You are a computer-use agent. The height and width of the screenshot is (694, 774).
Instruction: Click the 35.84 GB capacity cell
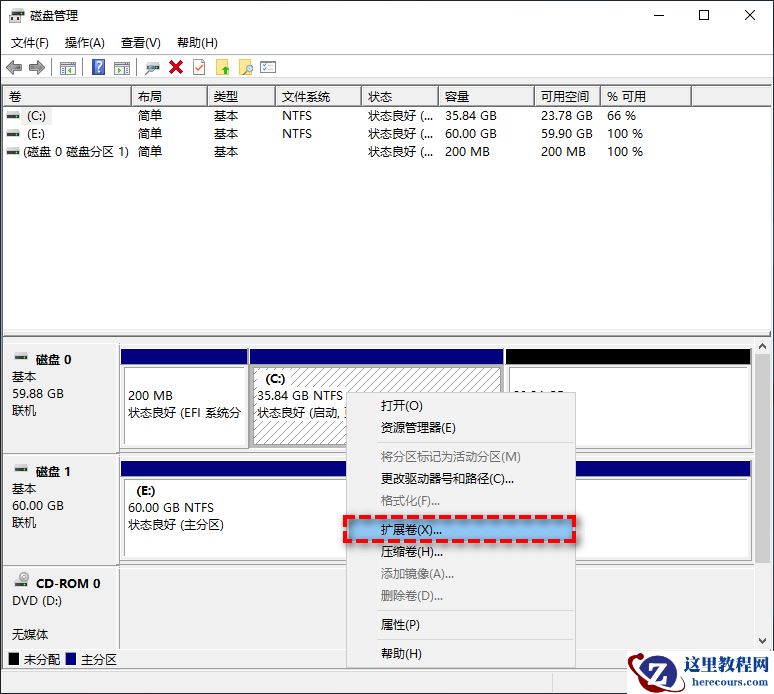tap(471, 116)
